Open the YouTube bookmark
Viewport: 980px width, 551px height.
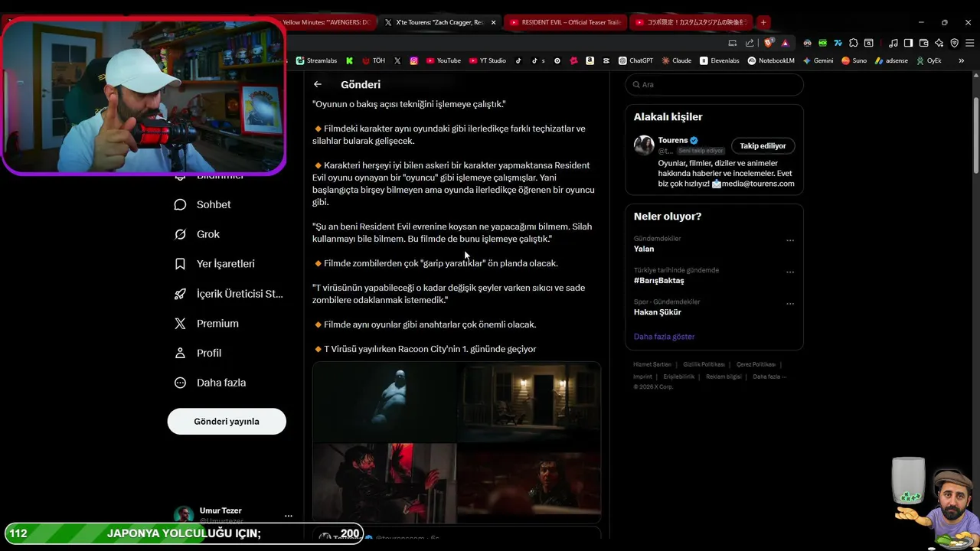pyautogui.click(x=443, y=60)
